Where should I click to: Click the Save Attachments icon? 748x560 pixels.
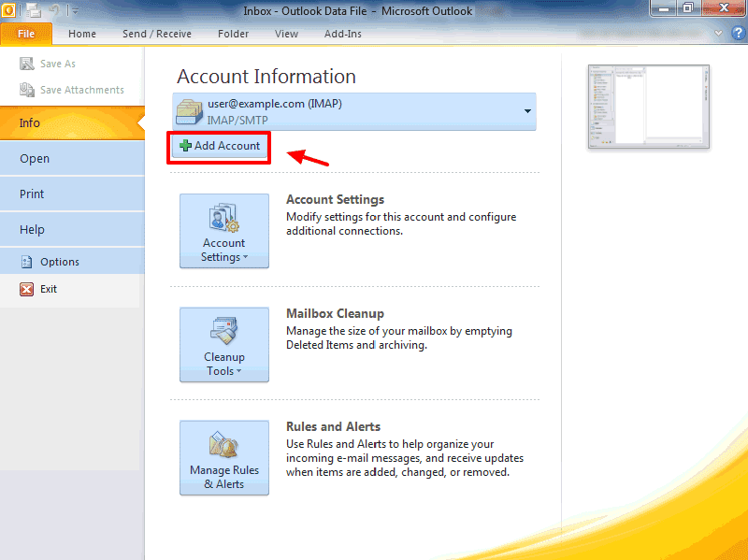coord(26,90)
